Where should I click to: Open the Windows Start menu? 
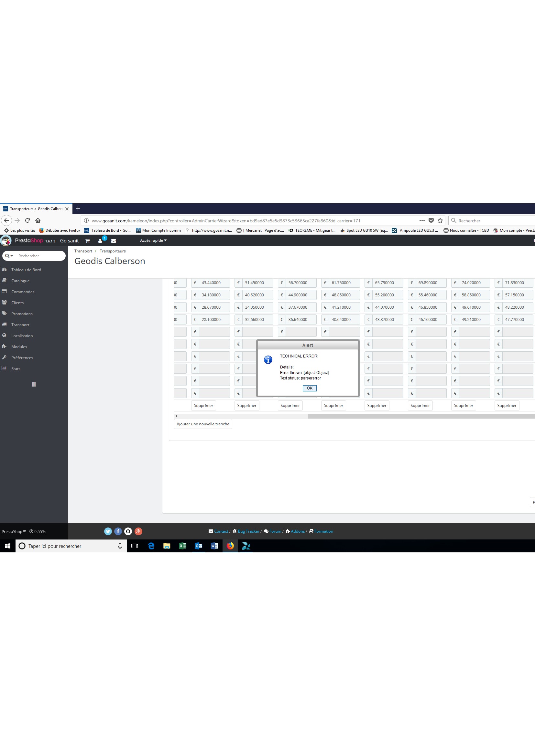[7, 546]
